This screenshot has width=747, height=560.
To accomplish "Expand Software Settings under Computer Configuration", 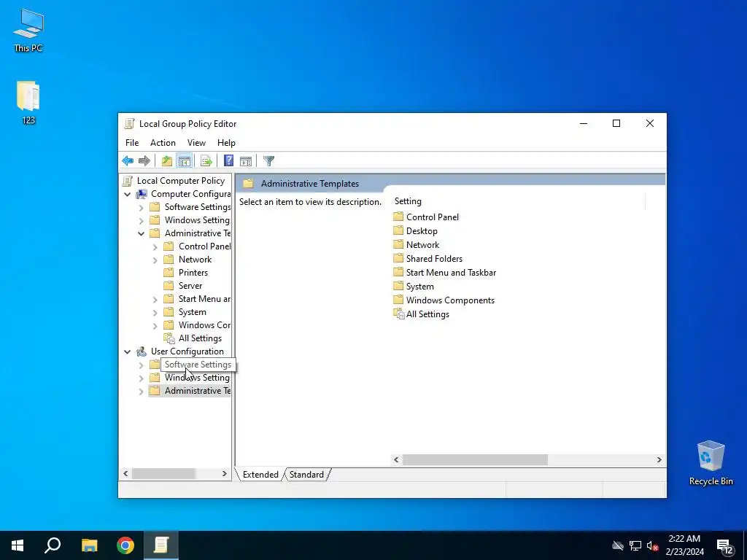I will (x=141, y=208).
